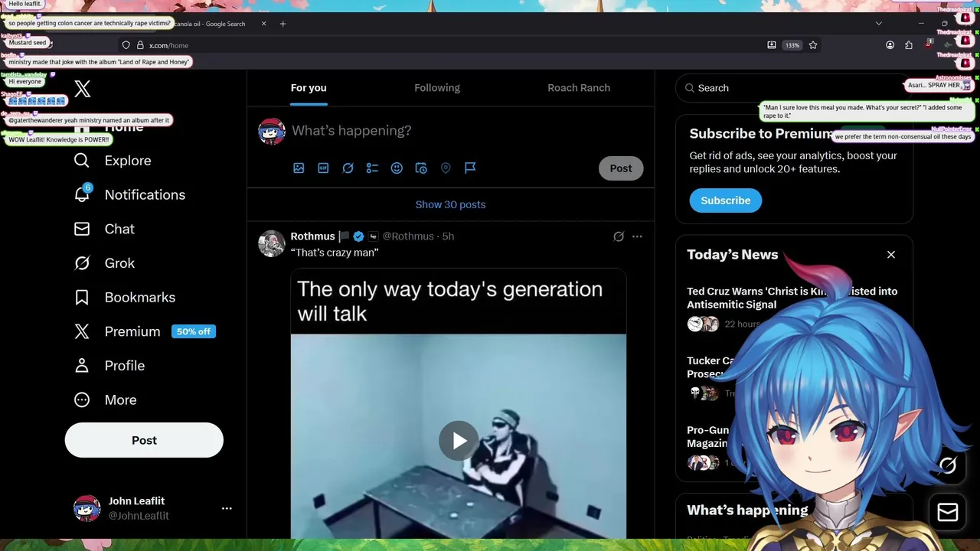Open the list all tabs chevron
The width and height of the screenshot is (980, 551).
point(879,24)
